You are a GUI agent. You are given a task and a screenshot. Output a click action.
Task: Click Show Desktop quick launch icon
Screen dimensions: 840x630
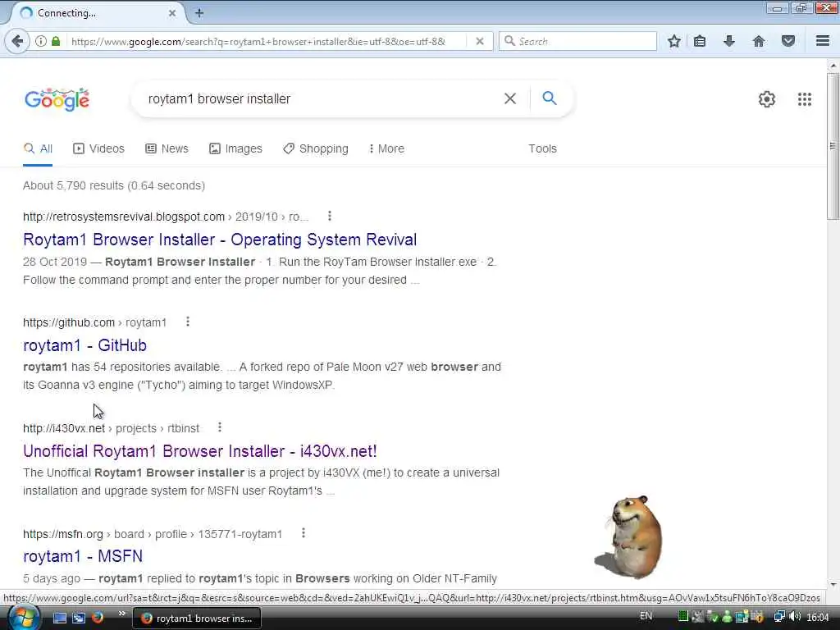(x=59, y=618)
